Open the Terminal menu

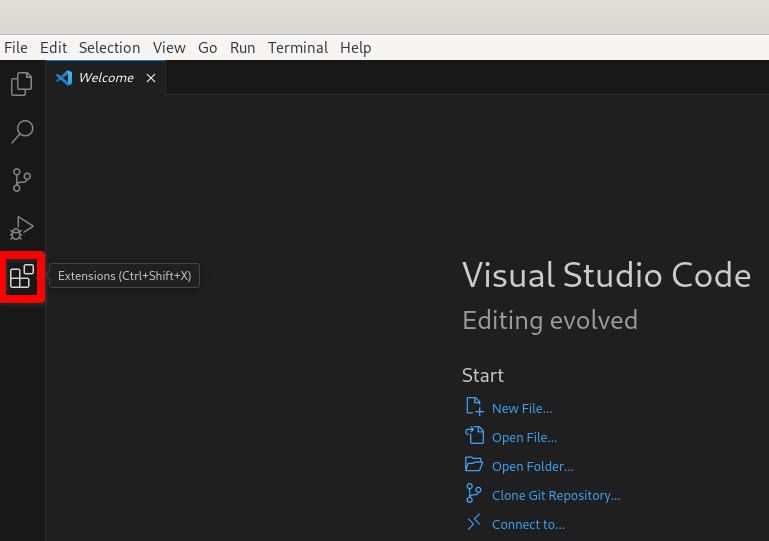[297, 48]
